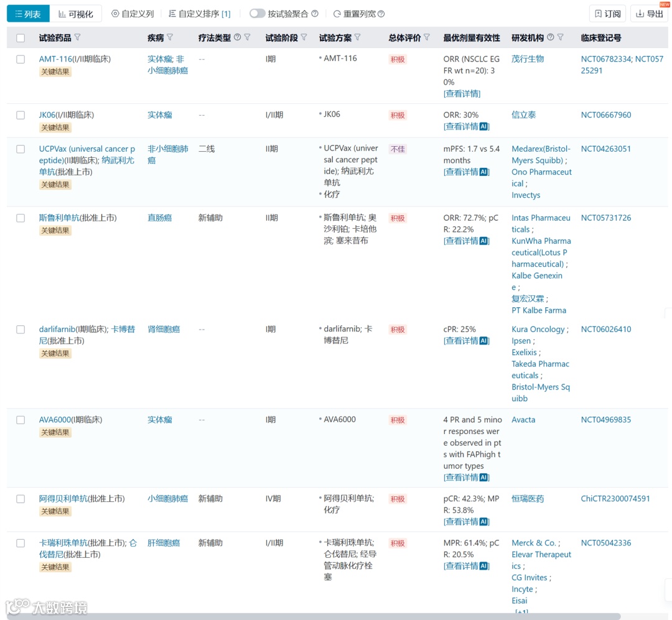Open registry NCT05042336
The width and height of the screenshot is (672, 620).
[606, 543]
